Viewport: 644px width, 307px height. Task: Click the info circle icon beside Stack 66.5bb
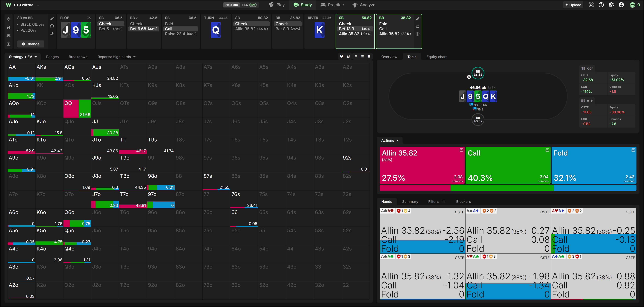click(52, 26)
